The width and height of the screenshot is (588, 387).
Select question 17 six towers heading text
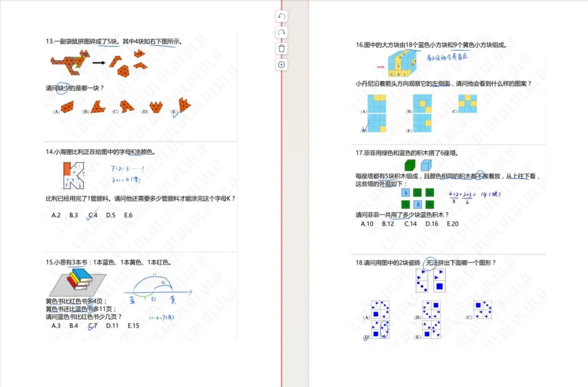click(x=408, y=153)
